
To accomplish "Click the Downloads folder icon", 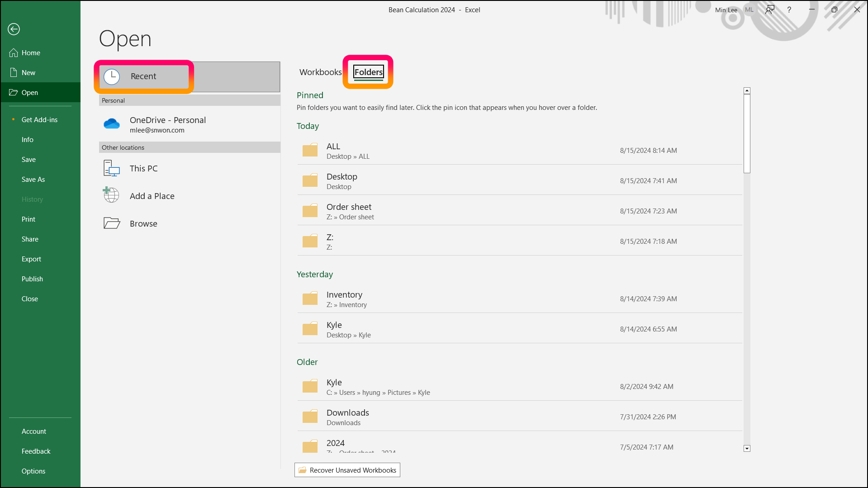I will [x=310, y=417].
